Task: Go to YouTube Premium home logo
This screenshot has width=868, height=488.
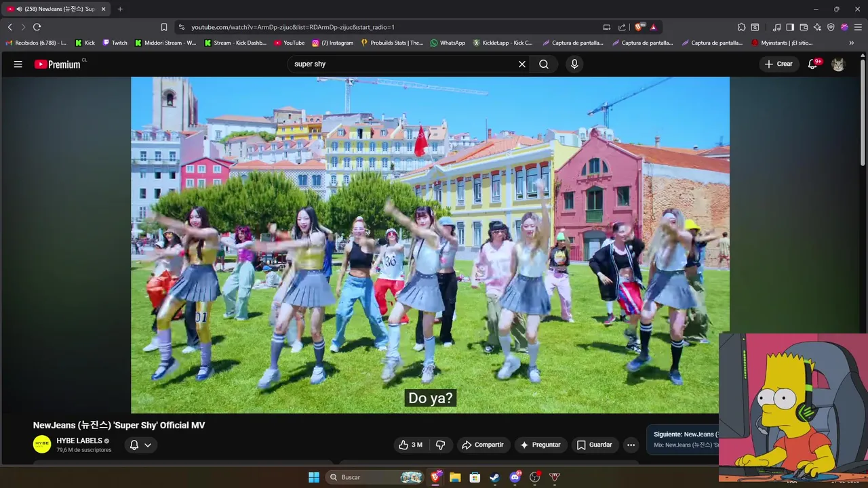Action: [x=58, y=64]
